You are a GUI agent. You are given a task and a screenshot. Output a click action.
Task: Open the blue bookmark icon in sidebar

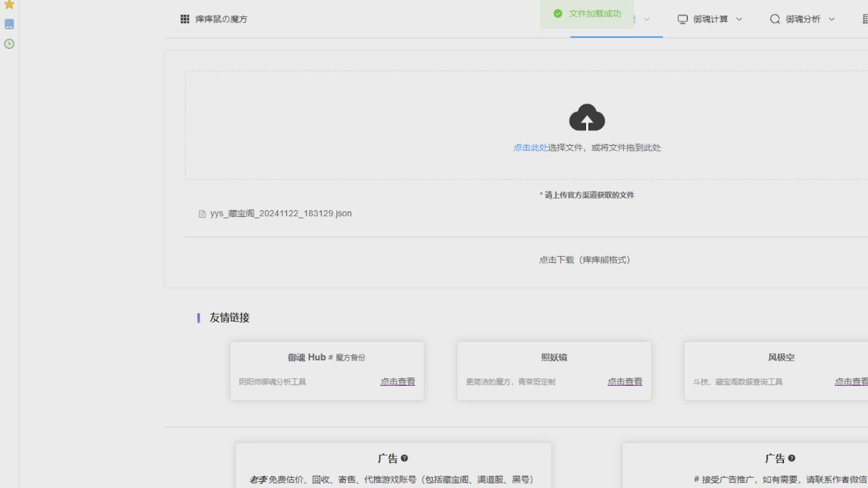click(x=9, y=24)
